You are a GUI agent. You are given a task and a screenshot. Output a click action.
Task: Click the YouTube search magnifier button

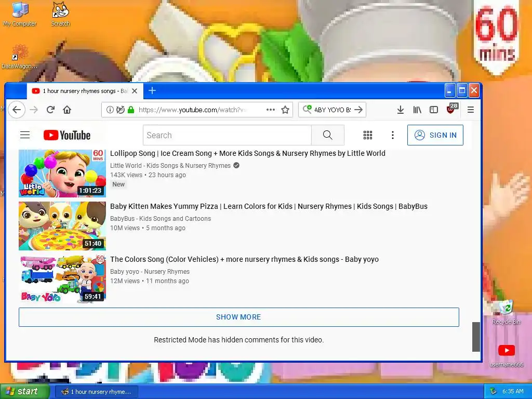click(328, 135)
